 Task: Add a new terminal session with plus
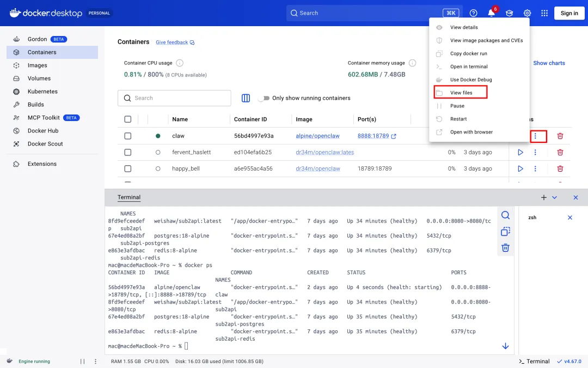543,197
